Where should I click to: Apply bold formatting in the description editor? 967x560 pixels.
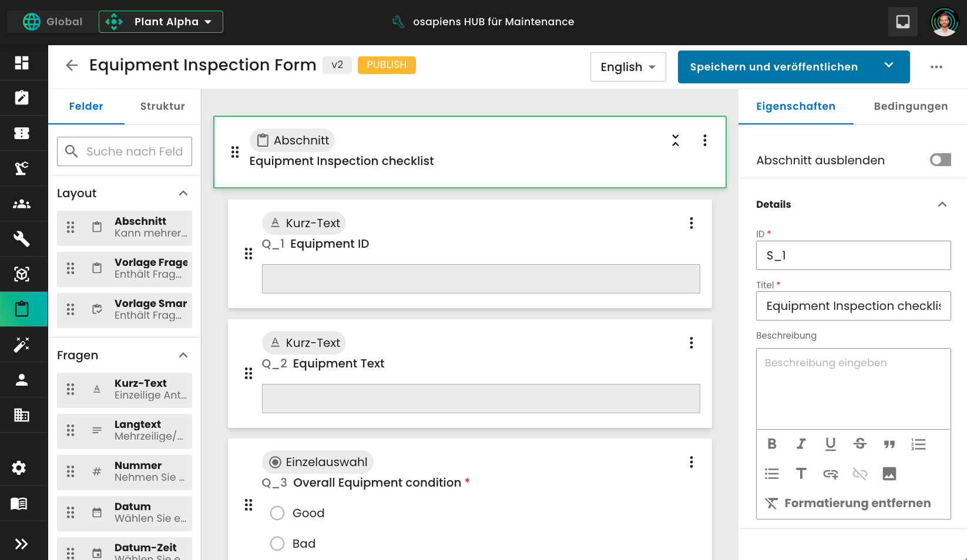(771, 444)
